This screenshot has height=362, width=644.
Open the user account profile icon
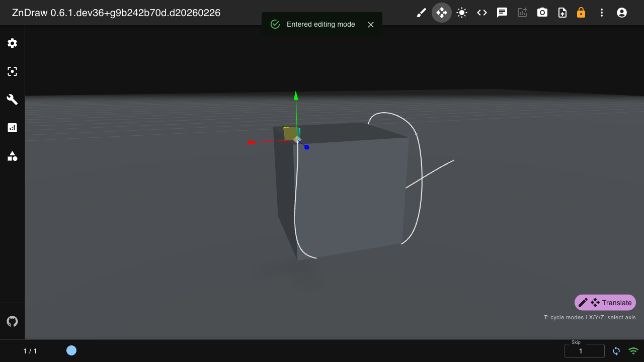(622, 13)
